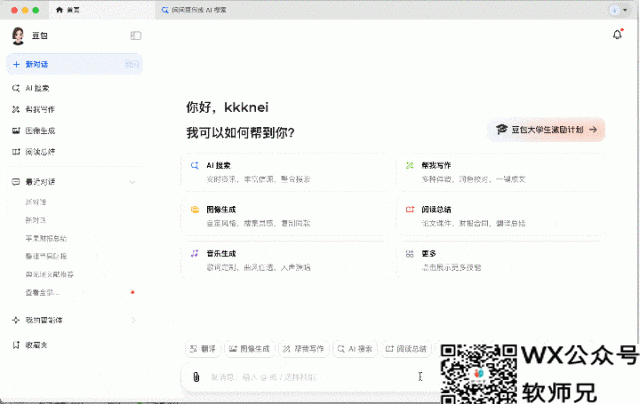Image resolution: width=640 pixels, height=404 pixels.
Task: Click the AI 搜索 chip above the message box
Action: point(355,349)
